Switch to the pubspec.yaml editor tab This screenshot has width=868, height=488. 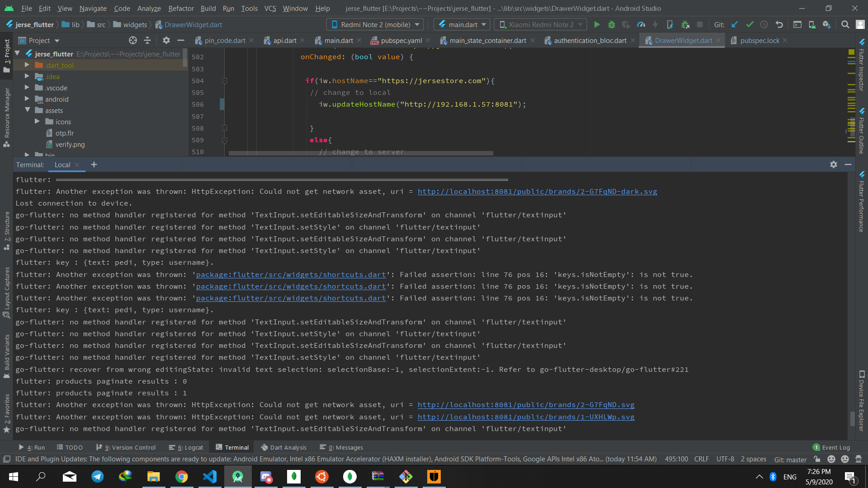[401, 41]
